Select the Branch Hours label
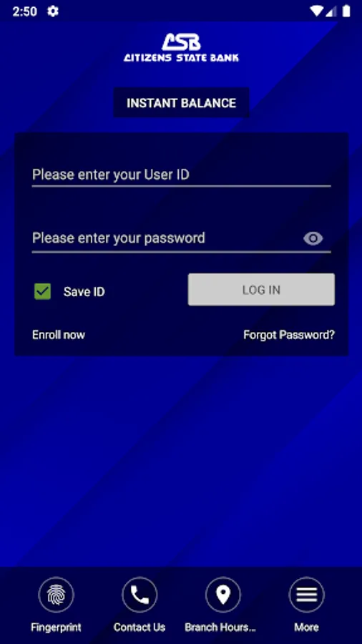Image resolution: width=362 pixels, height=644 pixels. (220, 627)
